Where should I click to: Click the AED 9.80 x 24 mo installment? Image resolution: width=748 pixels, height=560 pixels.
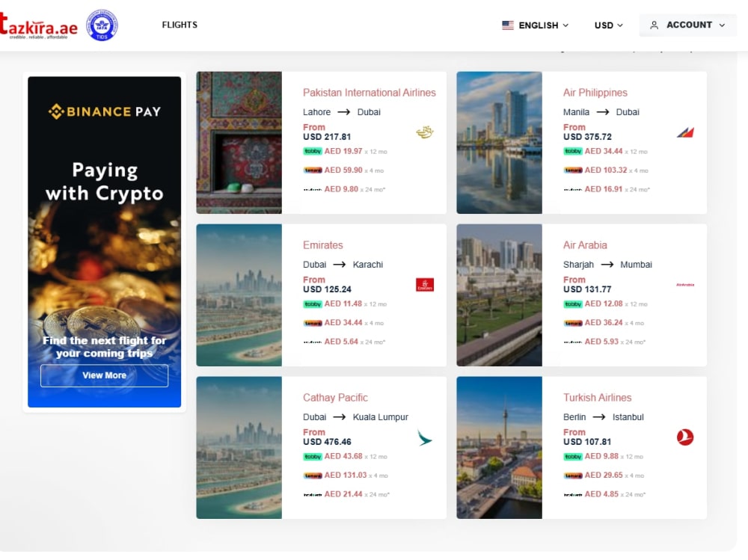355,189
